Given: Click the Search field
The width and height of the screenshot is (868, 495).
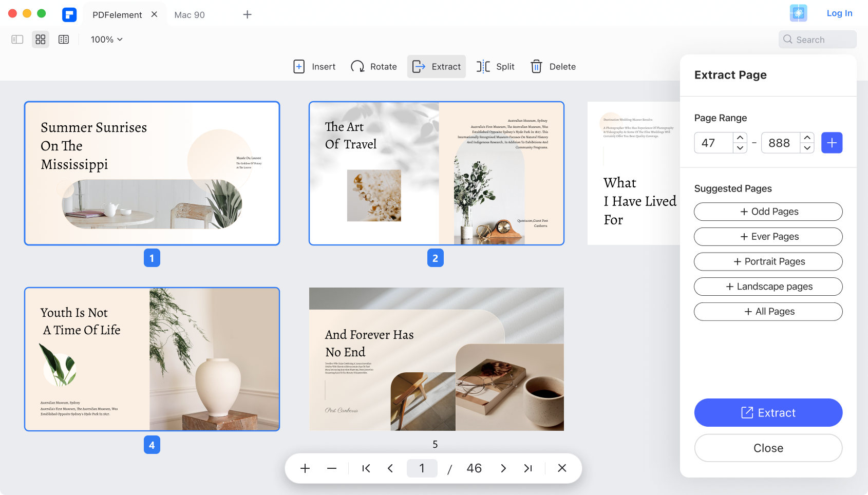Looking at the screenshot, I should point(817,40).
